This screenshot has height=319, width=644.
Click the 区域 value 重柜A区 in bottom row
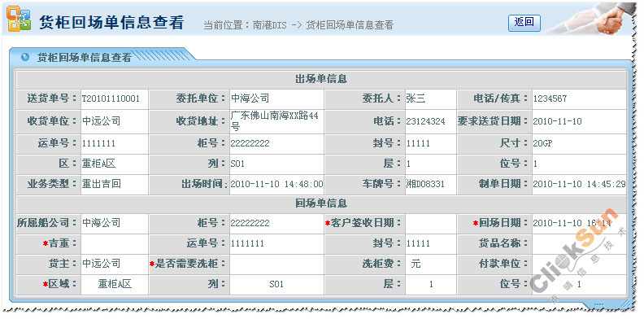tap(115, 284)
